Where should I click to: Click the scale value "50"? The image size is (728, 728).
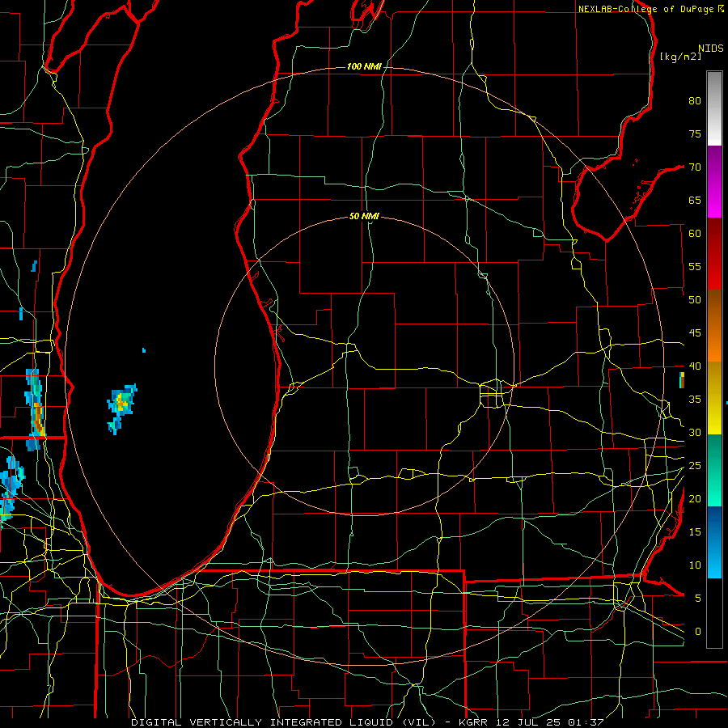point(695,300)
